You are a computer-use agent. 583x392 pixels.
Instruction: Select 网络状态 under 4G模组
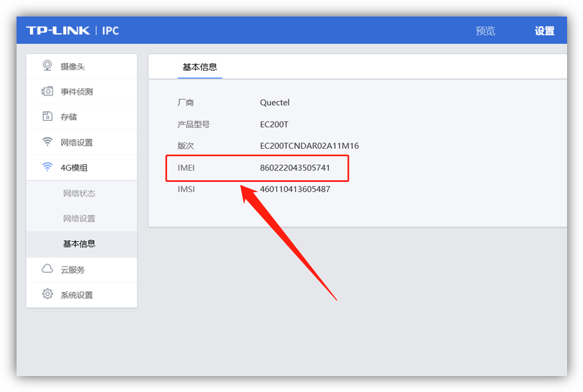(79, 193)
